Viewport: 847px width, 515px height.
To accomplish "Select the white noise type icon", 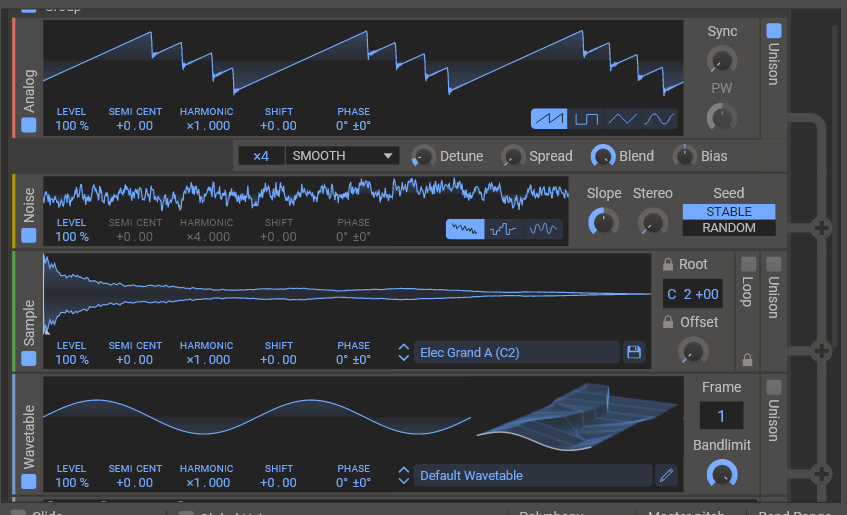I will 465,229.
